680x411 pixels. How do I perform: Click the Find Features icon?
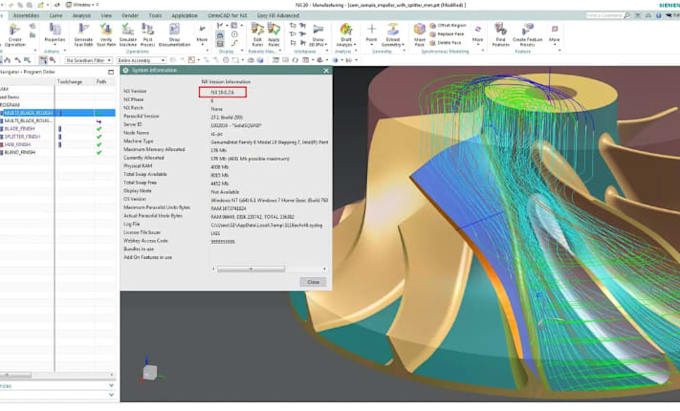pos(500,35)
